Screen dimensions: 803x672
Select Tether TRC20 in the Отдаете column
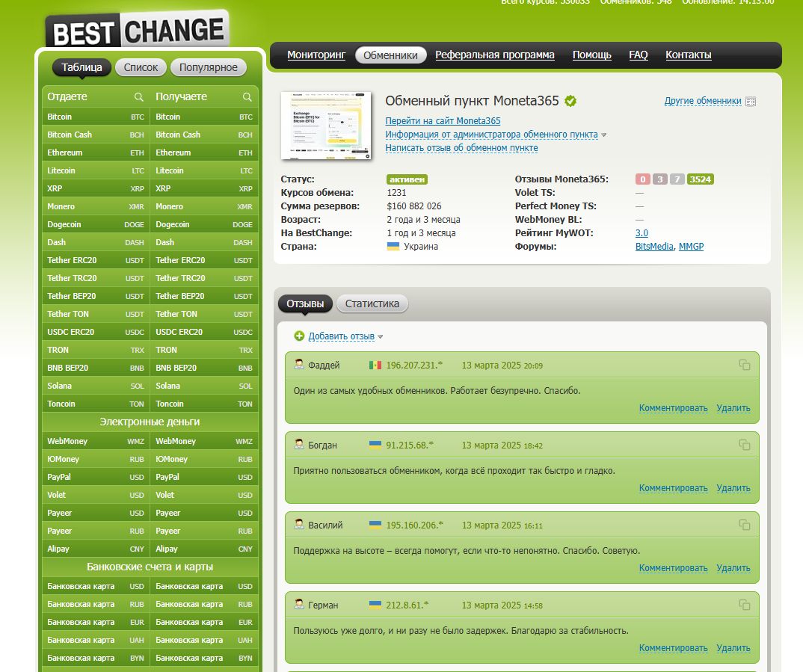(x=96, y=278)
